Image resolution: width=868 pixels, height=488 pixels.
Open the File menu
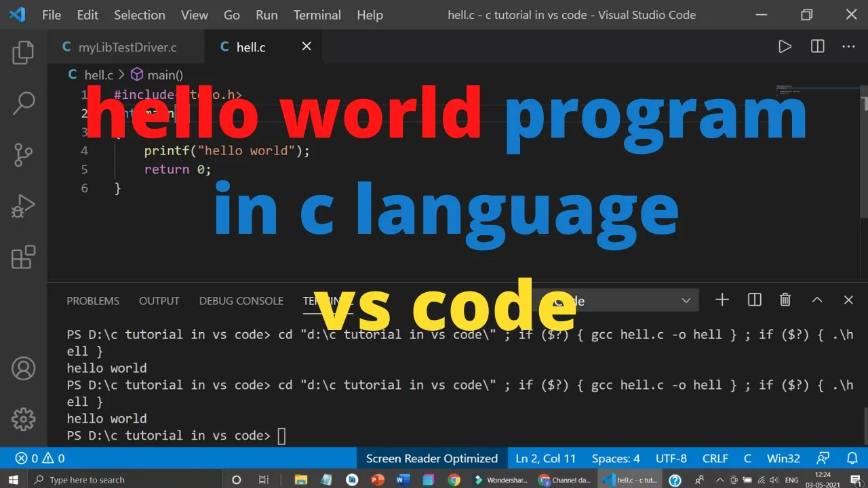[x=52, y=15]
